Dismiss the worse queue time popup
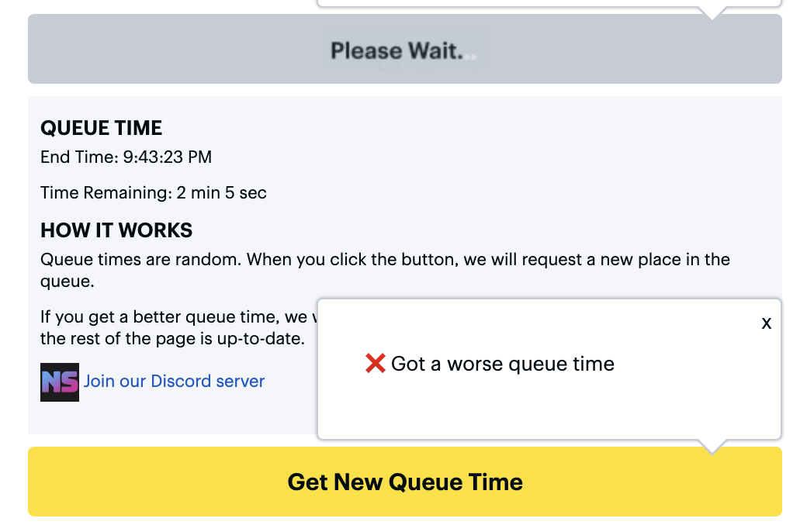793x532 pixels. click(x=766, y=323)
